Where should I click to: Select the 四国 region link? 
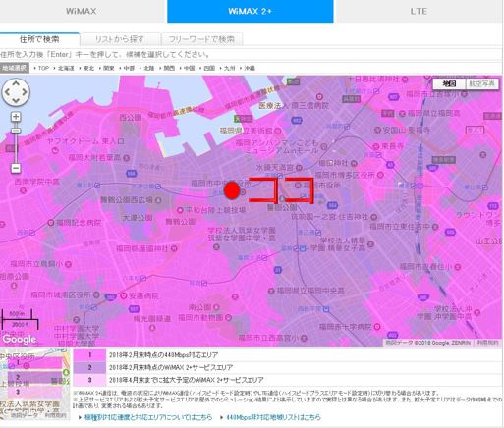(x=209, y=68)
